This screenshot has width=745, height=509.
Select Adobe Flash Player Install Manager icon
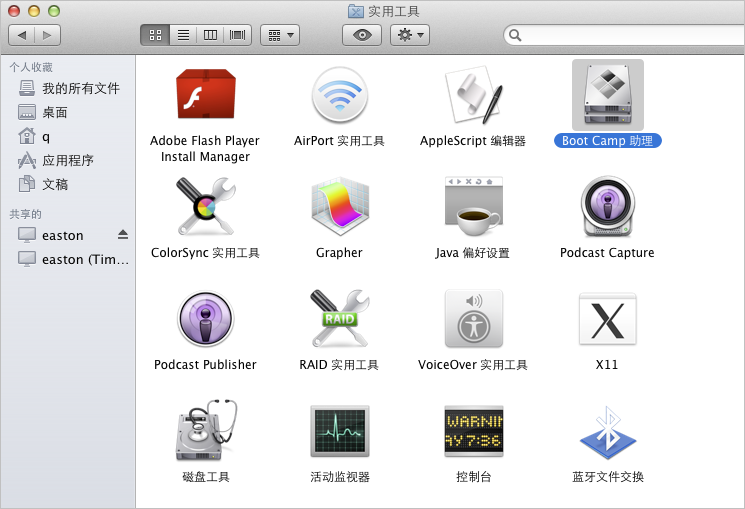point(206,95)
